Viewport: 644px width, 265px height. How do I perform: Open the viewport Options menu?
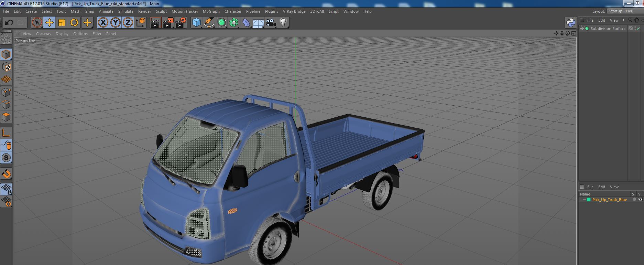point(80,34)
